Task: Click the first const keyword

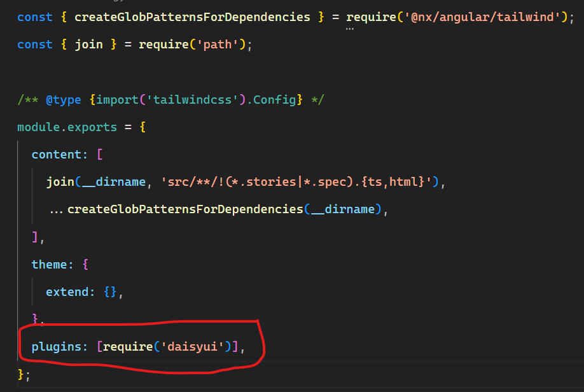Action: coord(35,17)
